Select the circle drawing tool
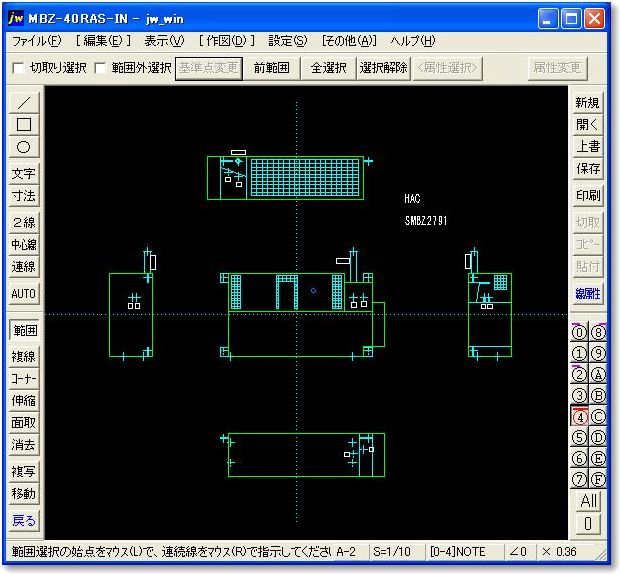The image size is (620, 574). coord(24,147)
